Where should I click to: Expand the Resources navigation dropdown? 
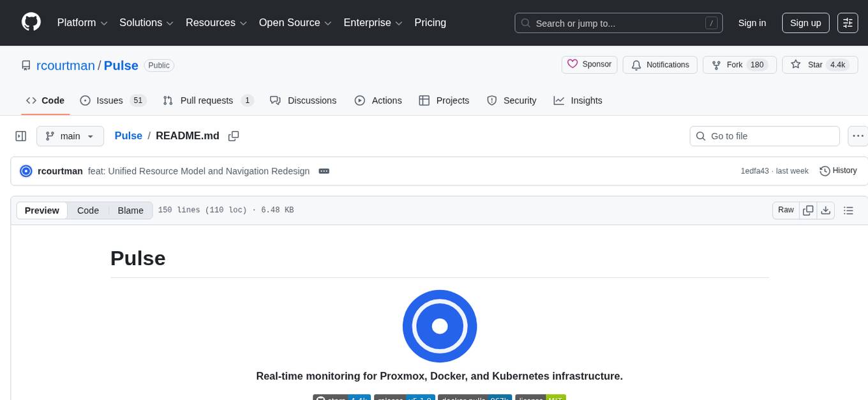click(x=216, y=22)
